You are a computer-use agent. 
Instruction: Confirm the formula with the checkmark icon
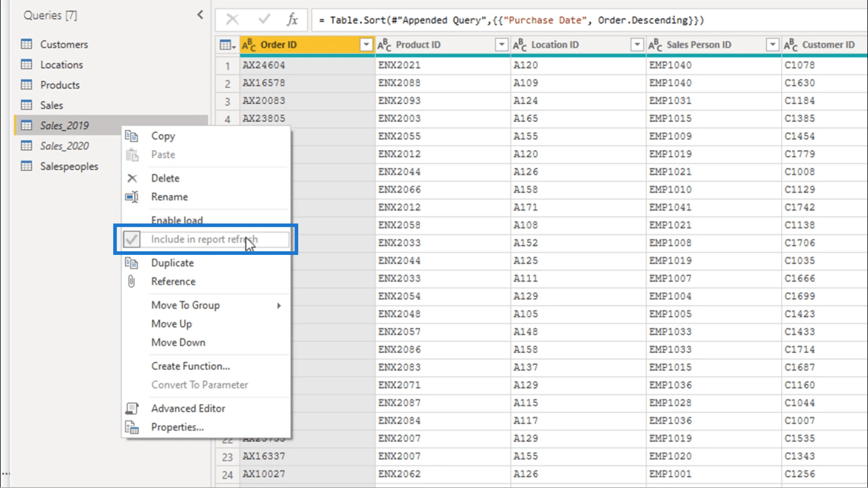click(x=264, y=20)
